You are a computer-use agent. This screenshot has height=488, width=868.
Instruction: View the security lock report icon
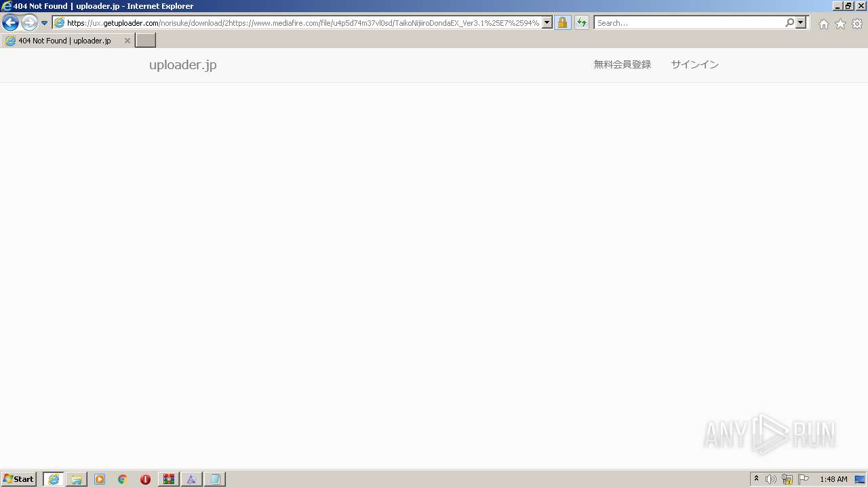point(562,23)
